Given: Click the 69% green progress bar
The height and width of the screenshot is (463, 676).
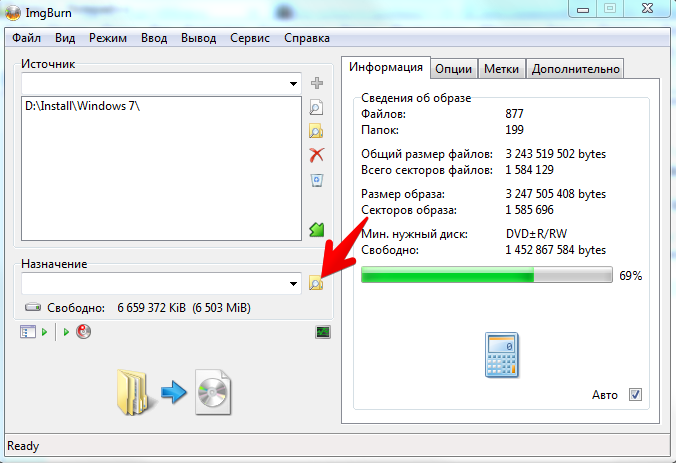Looking at the screenshot, I should click(x=487, y=275).
